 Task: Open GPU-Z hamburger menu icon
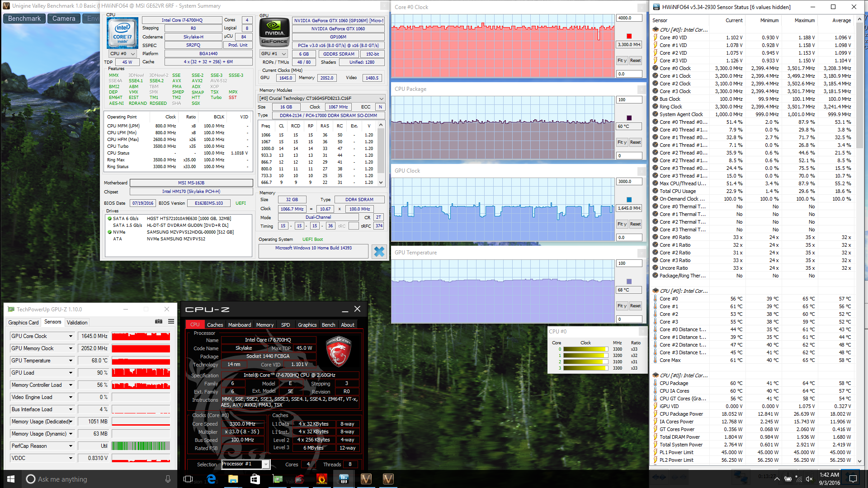171,322
